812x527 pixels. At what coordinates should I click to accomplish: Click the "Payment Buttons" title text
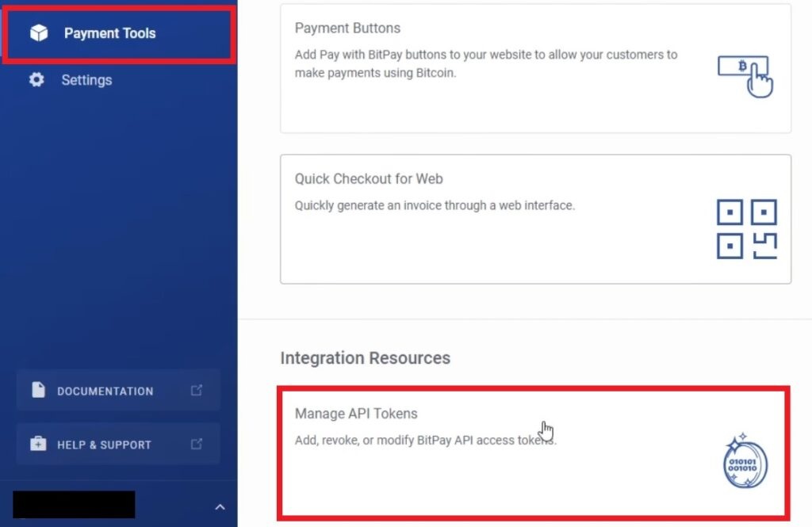[x=347, y=28]
